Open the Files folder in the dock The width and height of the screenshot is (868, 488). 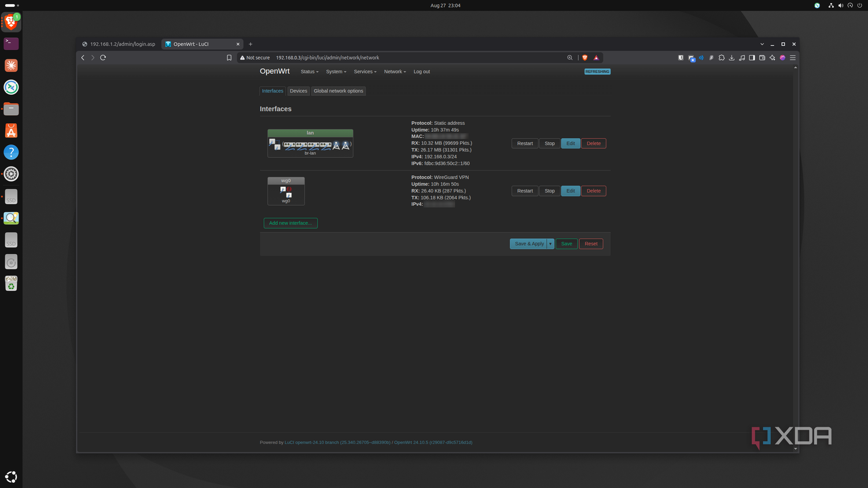coord(11,109)
